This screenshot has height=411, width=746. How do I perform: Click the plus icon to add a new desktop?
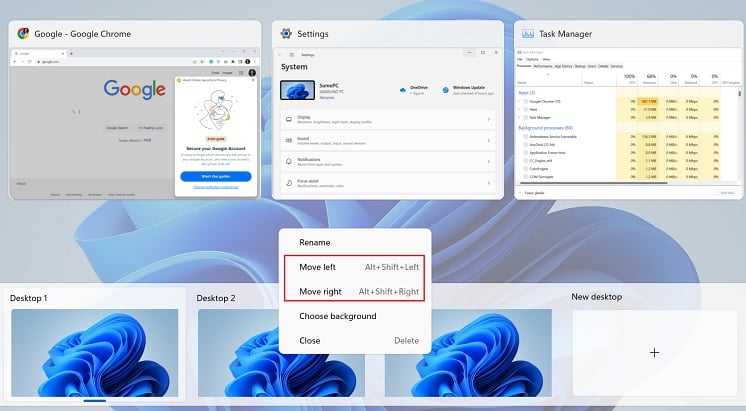click(x=655, y=352)
